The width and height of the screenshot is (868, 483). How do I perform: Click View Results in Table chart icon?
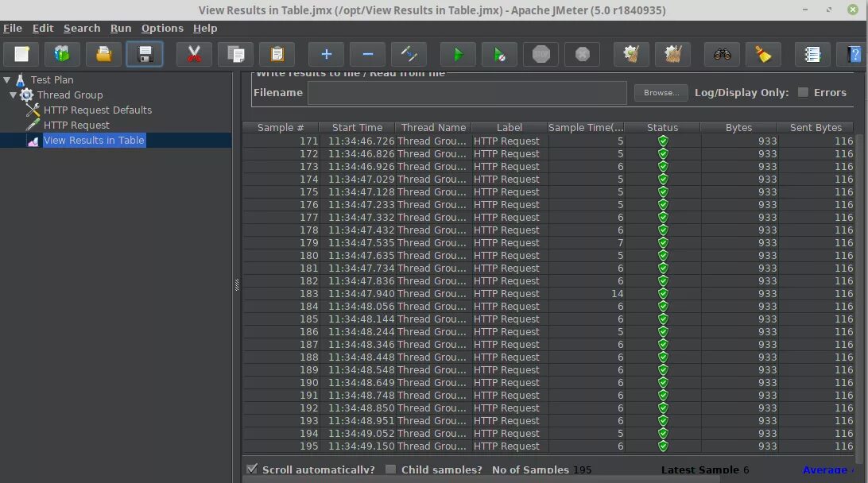[x=33, y=141]
